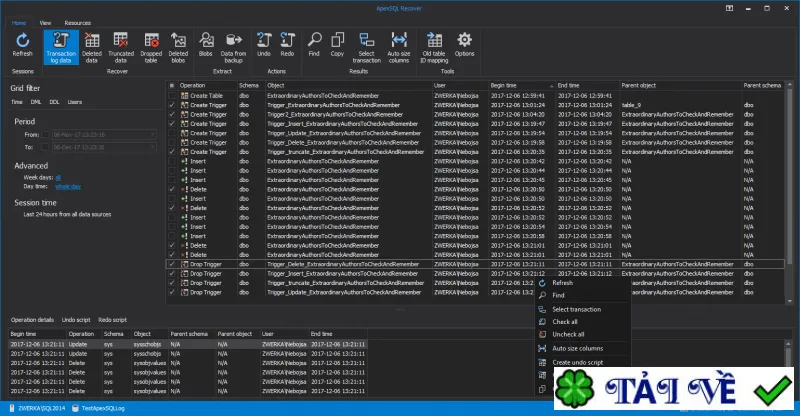Open Data from backup extract tool
The width and height of the screenshot is (800, 416).
233,47
